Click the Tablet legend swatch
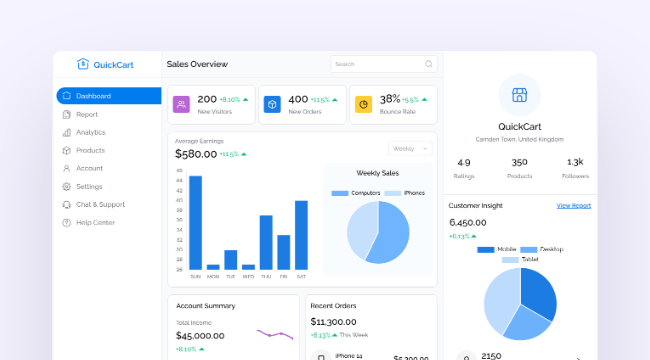 pos(510,260)
